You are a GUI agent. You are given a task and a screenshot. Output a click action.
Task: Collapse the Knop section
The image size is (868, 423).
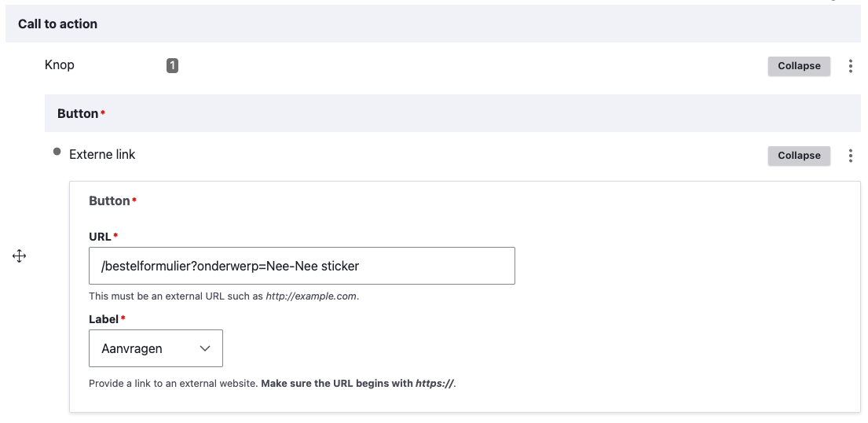[798, 66]
